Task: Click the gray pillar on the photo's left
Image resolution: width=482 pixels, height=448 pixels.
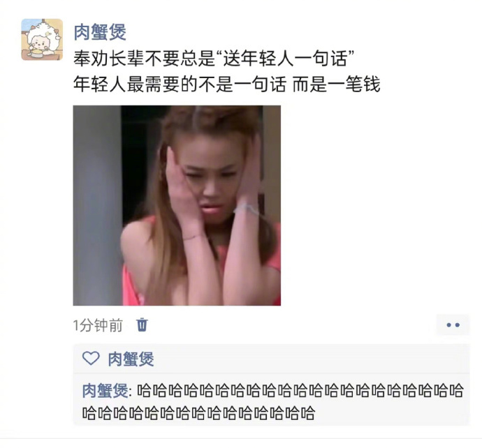Action: click(x=97, y=205)
